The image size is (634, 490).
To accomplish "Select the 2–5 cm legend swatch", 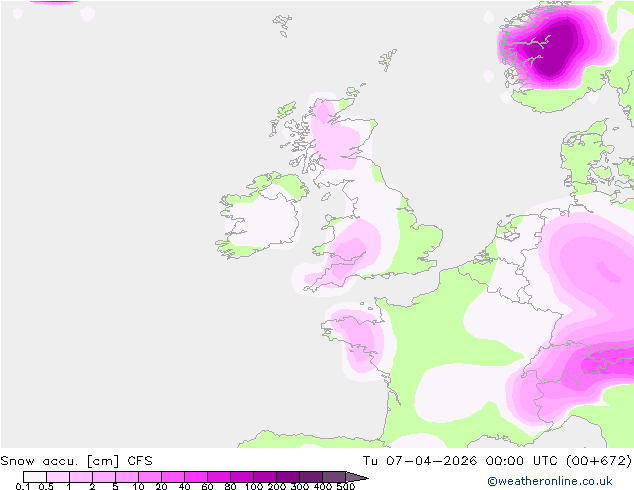I will click(x=104, y=477).
